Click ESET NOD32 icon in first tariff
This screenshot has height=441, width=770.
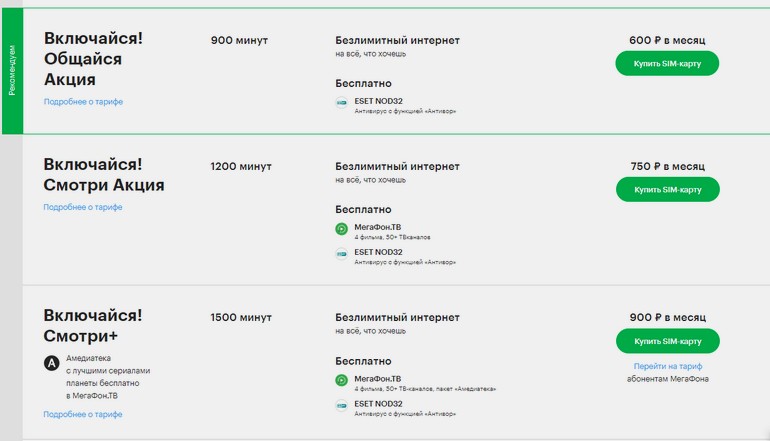(x=341, y=103)
